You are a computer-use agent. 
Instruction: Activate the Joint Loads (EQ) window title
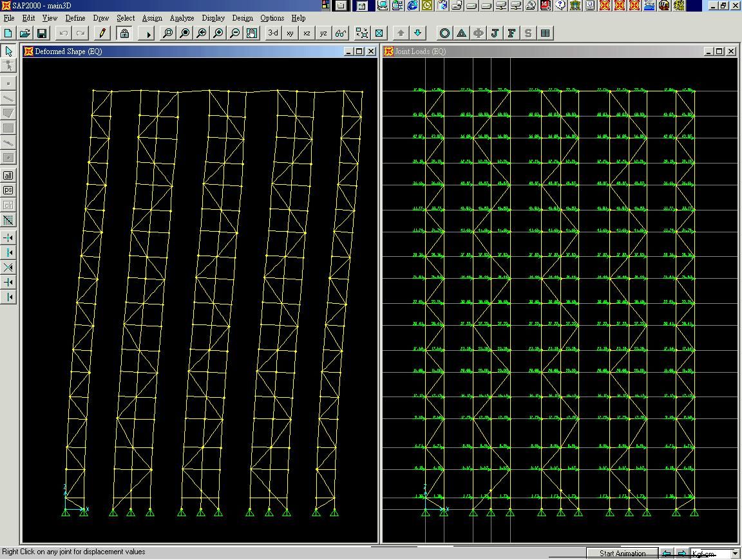coord(420,51)
